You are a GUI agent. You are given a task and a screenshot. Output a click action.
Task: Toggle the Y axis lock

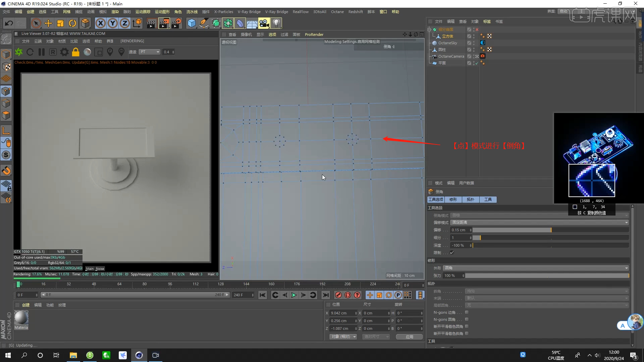pyautogui.click(x=113, y=23)
